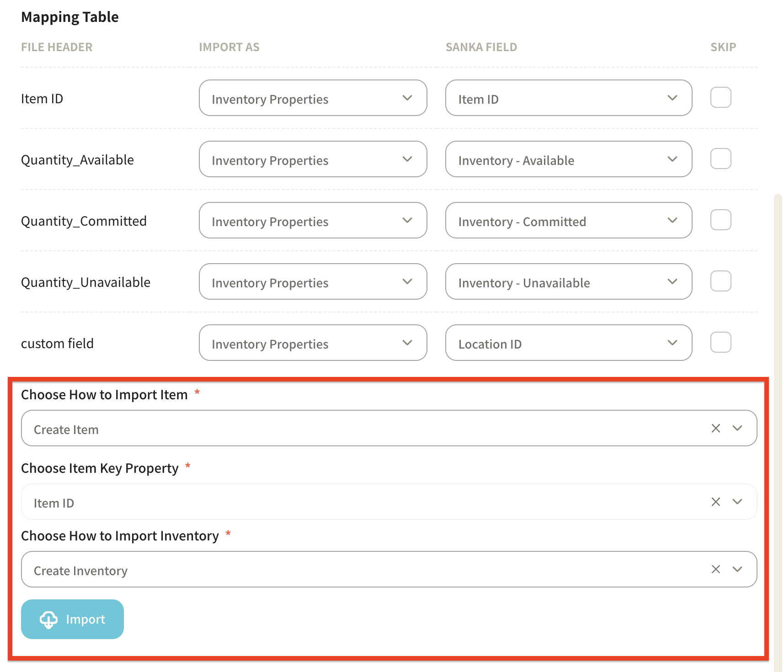Open Sanka Field dropdown showing Location ID

tap(568, 343)
